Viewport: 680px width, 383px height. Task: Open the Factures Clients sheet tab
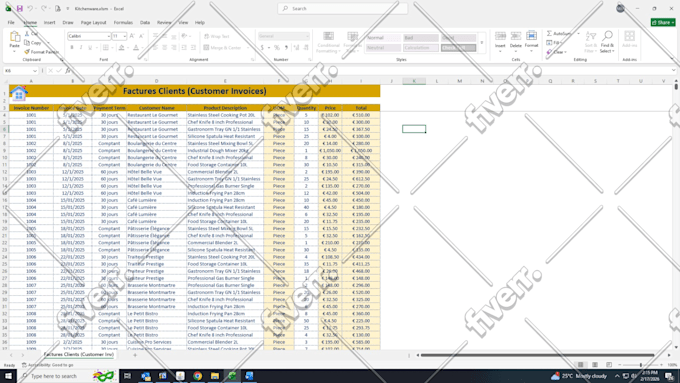(78, 354)
